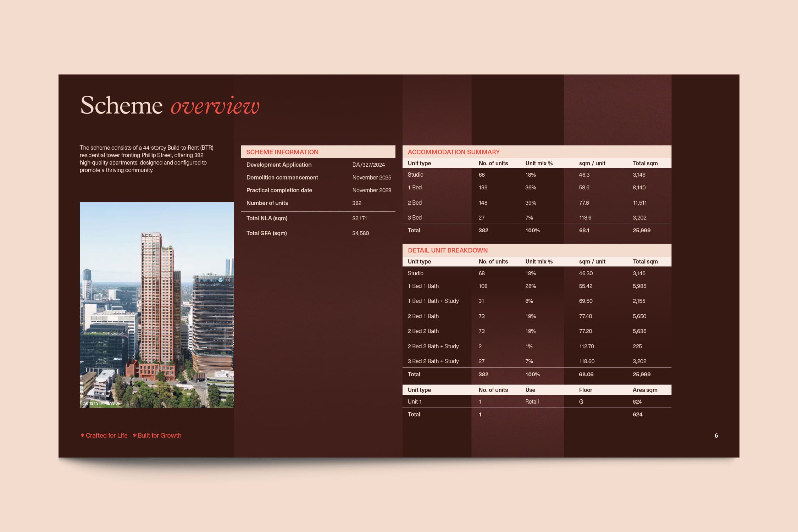The width and height of the screenshot is (798, 532).
Task: Click the Retail use cell for Unit 1
Action: (532, 402)
